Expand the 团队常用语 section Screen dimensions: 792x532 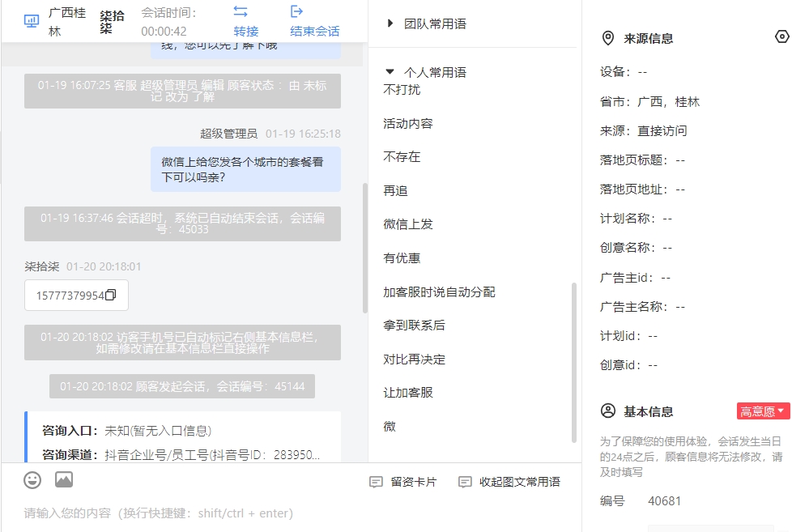[x=390, y=23]
